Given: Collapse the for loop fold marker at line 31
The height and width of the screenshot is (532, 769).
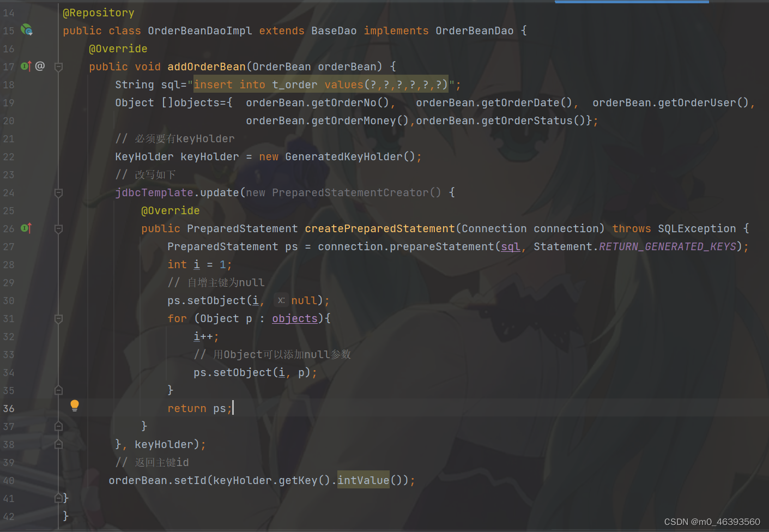Looking at the screenshot, I should click(58, 319).
